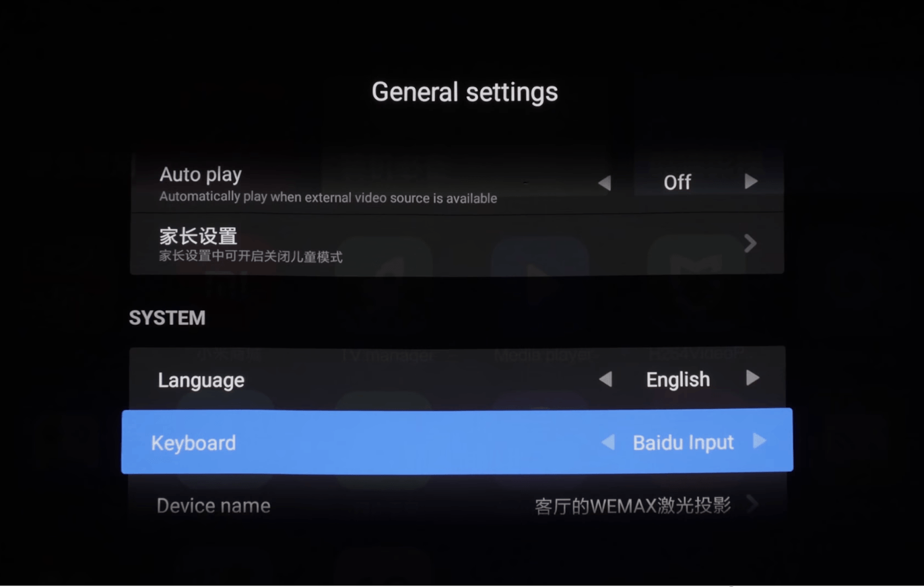Click the left arrow before Baidu Input
This screenshot has height=587, width=924.
[607, 442]
